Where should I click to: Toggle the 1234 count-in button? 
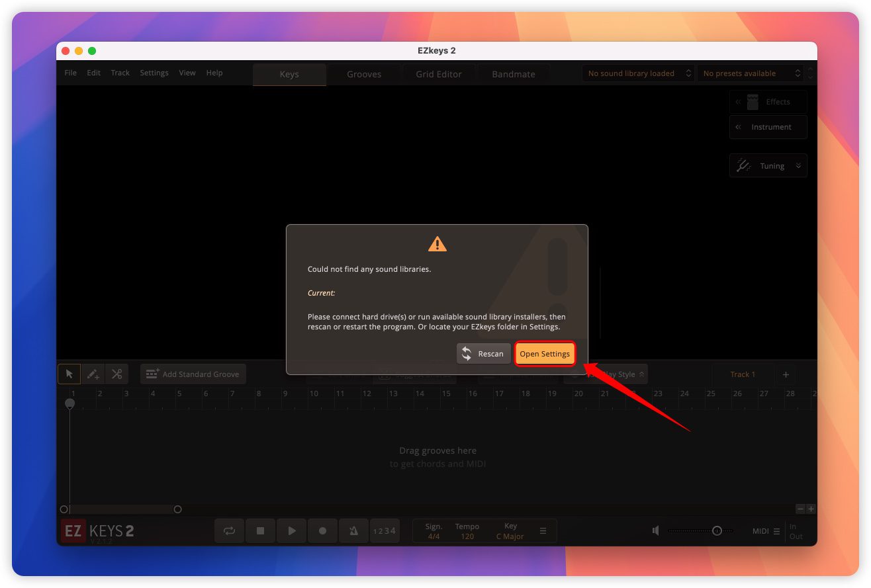coord(385,530)
